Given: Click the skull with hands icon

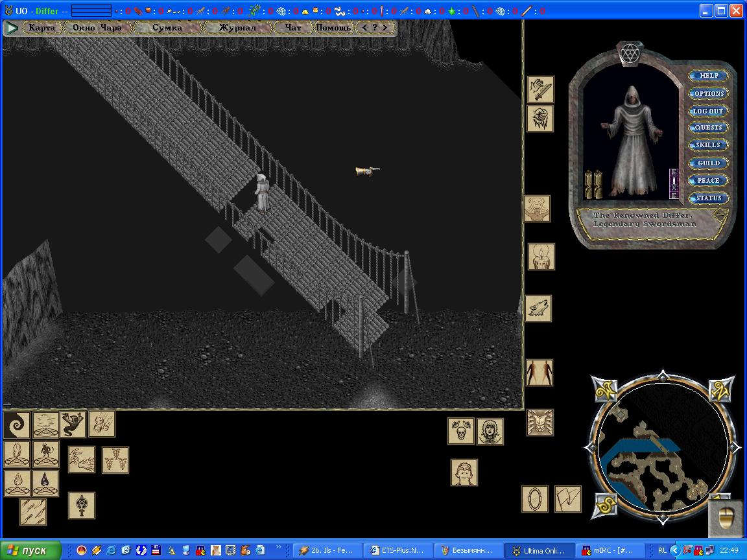Looking at the screenshot, I should [460, 431].
